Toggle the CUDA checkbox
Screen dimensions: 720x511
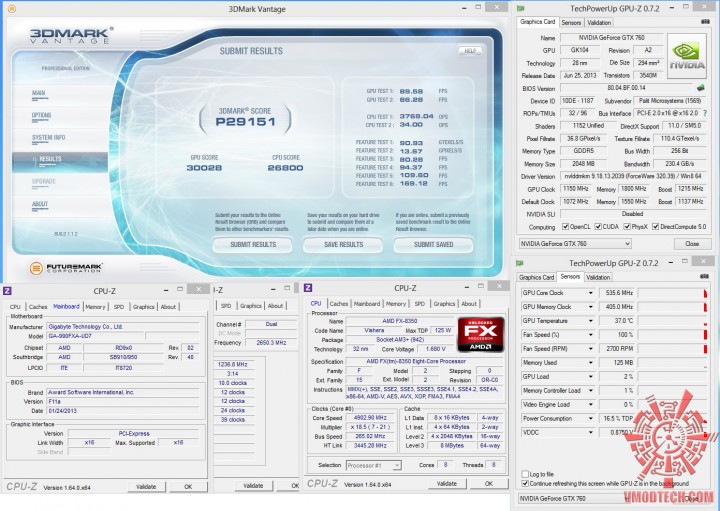(598, 226)
